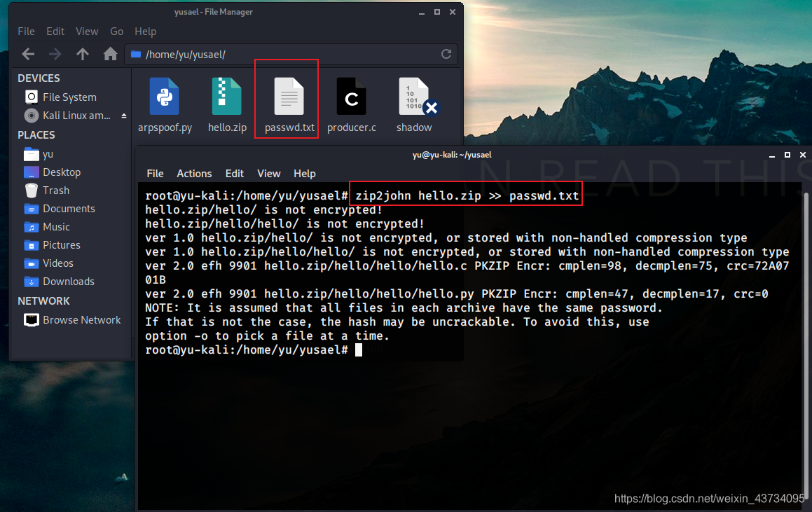Click the NETWORK sidebar heading

(43, 300)
